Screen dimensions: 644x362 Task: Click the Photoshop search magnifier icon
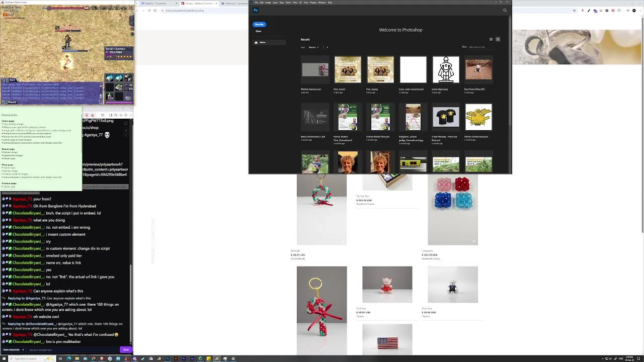click(505, 10)
